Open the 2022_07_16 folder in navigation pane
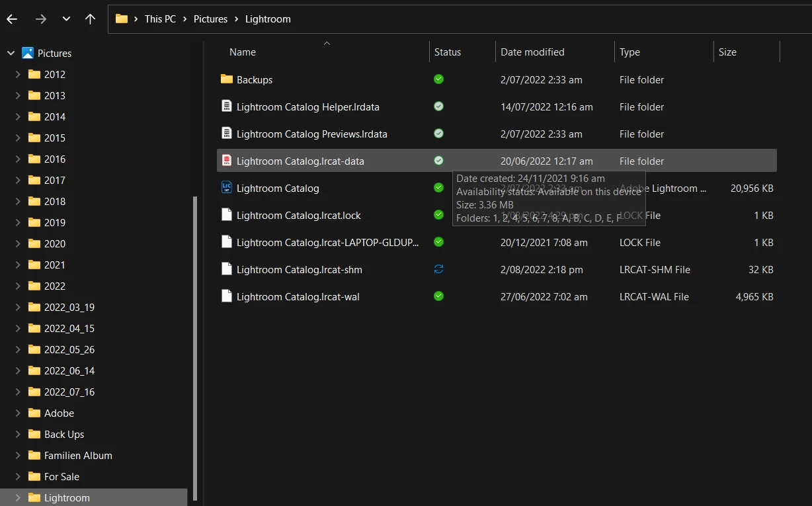This screenshot has height=506, width=812. click(69, 392)
